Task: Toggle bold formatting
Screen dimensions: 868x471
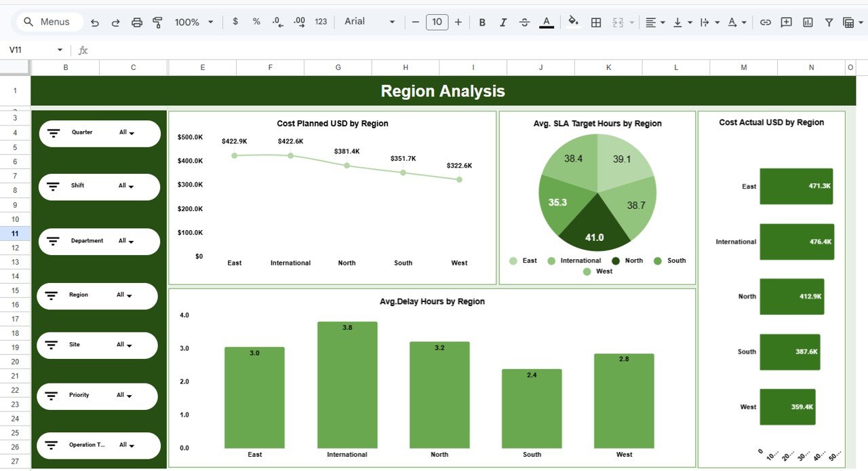Action: (481, 22)
